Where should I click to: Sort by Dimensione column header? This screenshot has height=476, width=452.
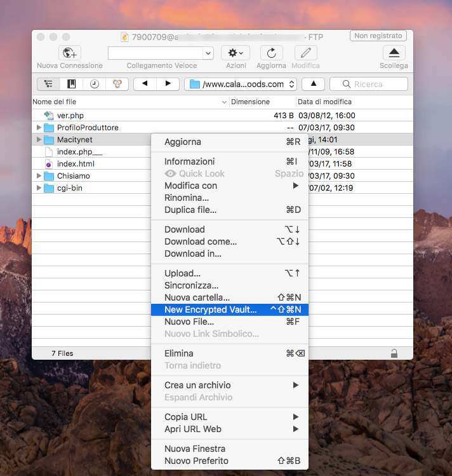[x=262, y=102]
